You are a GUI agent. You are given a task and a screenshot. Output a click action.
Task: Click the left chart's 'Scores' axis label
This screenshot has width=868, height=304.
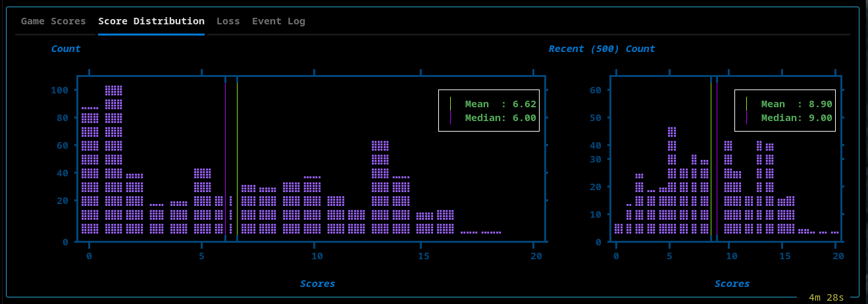317,284
